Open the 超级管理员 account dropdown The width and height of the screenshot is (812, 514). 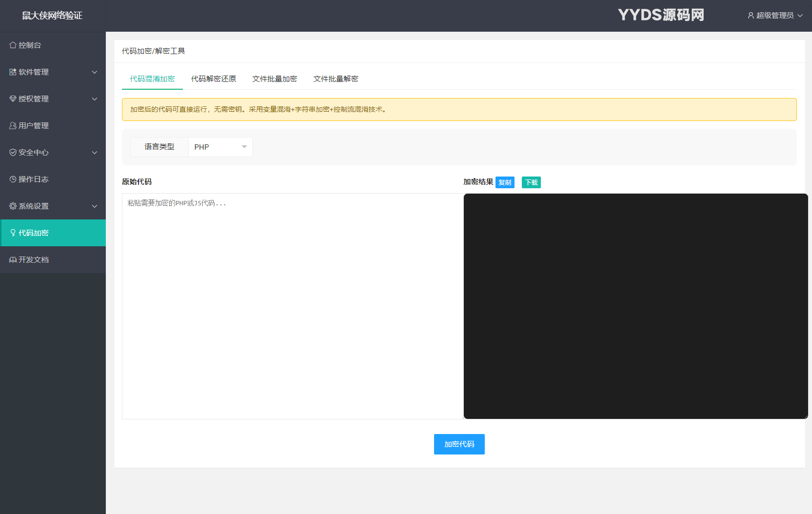point(775,16)
